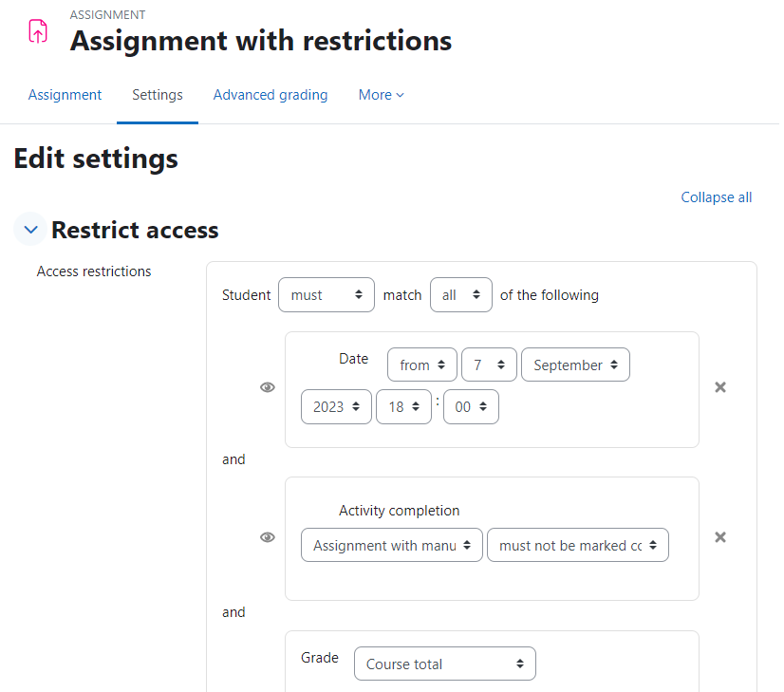784x692 pixels.
Task: Change the date direction from dropdown
Action: coord(422,365)
